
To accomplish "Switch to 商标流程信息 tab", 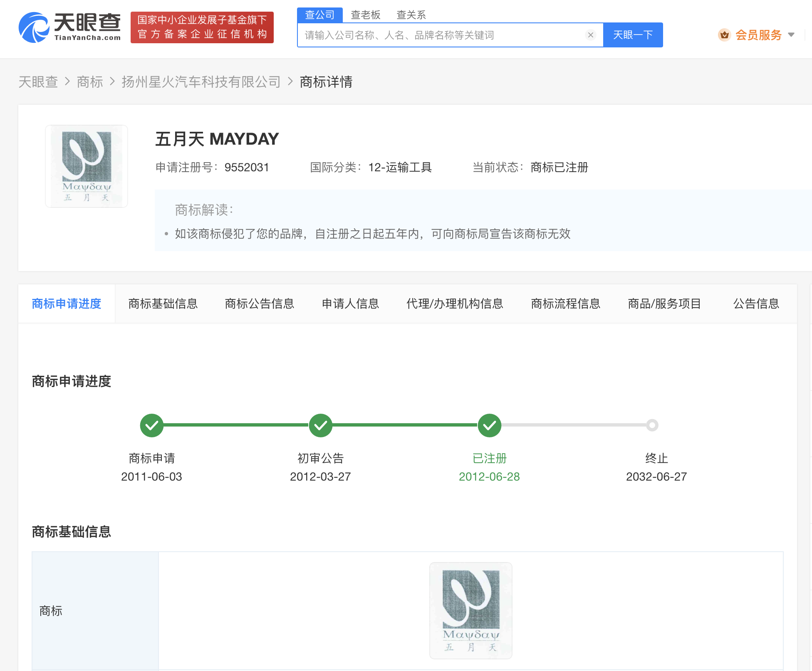I will coord(566,303).
